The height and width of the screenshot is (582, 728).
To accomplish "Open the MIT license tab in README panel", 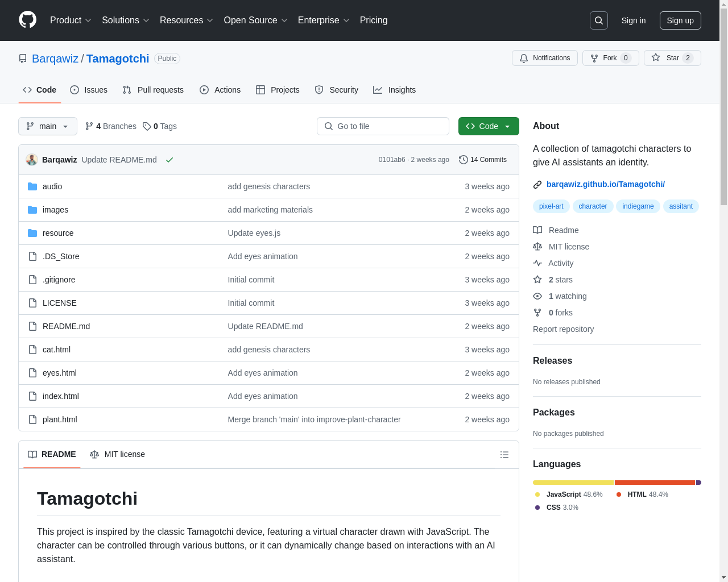I will point(118,454).
